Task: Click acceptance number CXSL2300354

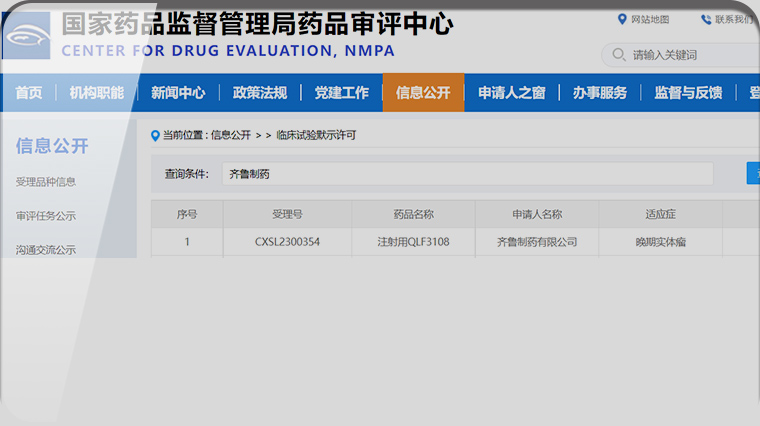Action: [x=287, y=242]
